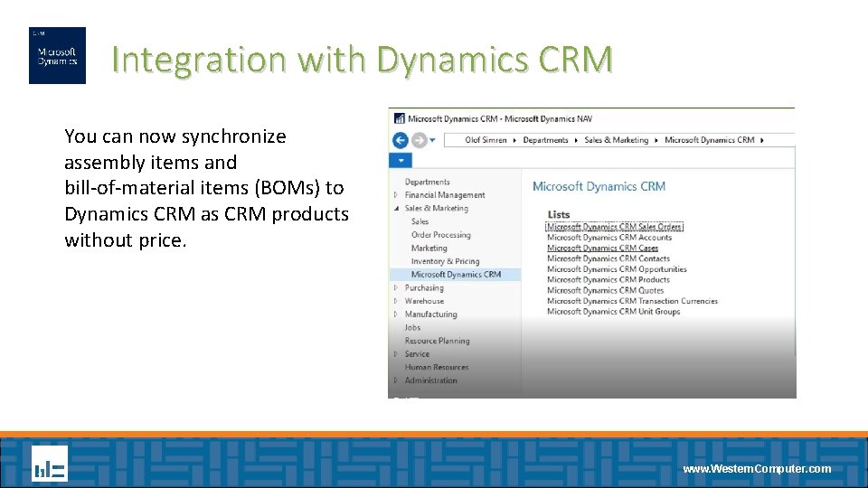The image size is (868, 488).
Task: Open Microsoft Dynamics CRM Products list
Action: coord(609,279)
